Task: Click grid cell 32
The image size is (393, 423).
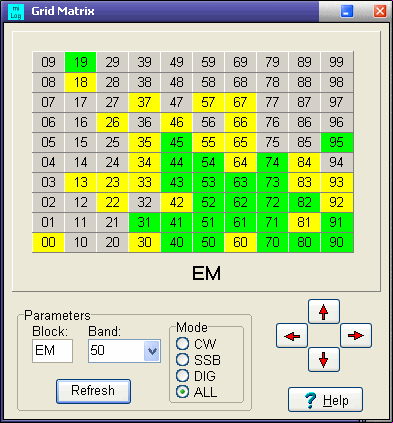Action: pos(144,202)
